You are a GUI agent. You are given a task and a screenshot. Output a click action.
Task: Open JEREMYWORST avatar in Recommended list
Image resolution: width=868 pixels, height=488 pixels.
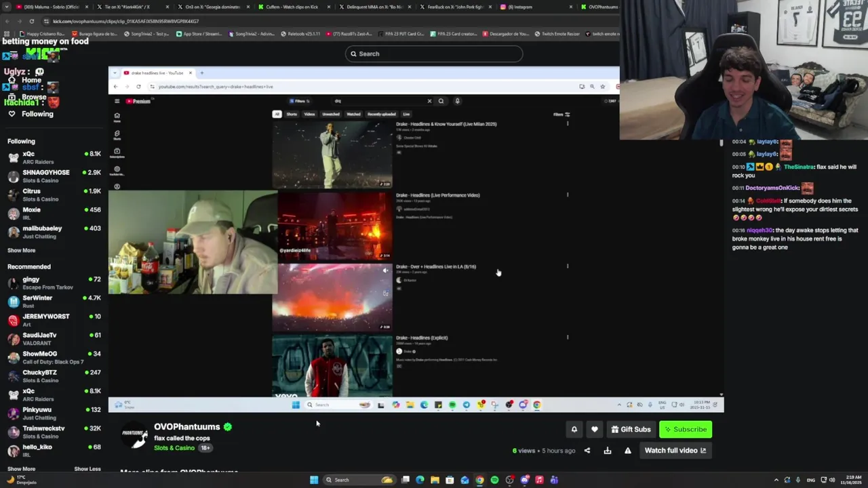14,321
